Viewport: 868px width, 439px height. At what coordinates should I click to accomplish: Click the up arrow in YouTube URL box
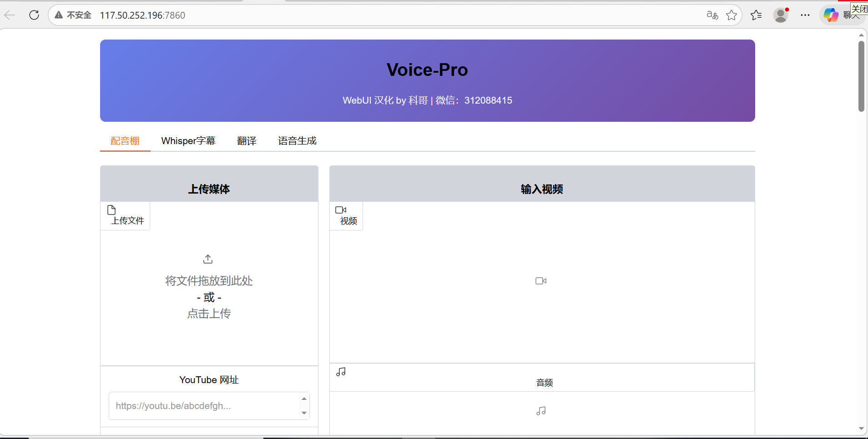[x=304, y=399]
